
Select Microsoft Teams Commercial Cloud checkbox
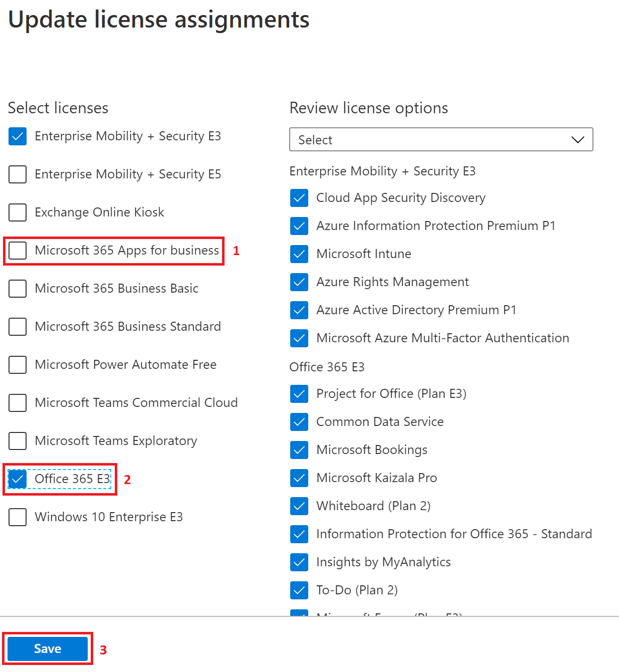point(18,403)
